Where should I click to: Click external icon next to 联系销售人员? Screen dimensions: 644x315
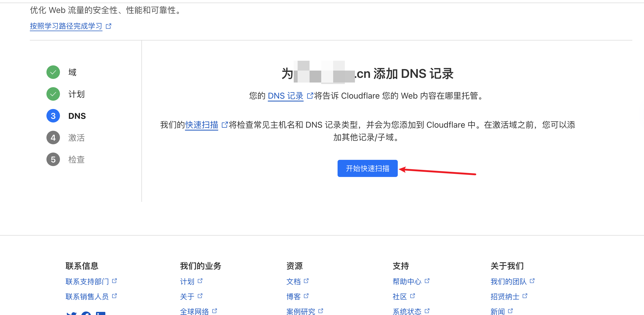(x=114, y=296)
